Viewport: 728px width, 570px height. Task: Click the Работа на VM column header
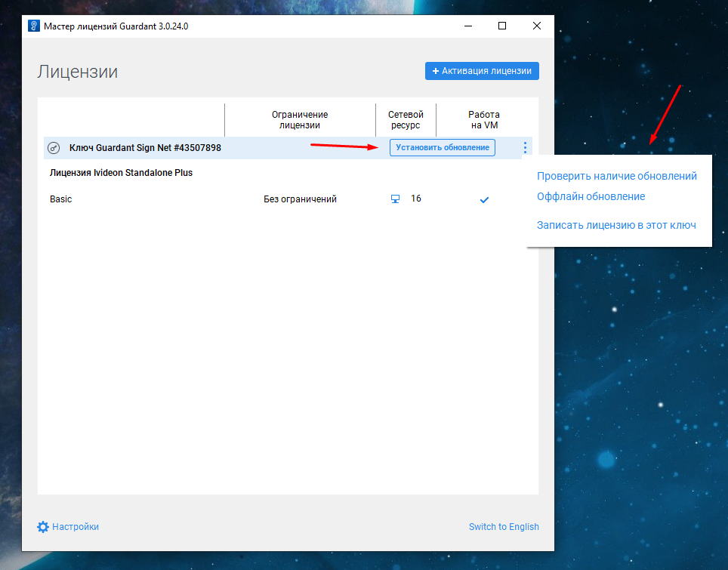(484, 120)
